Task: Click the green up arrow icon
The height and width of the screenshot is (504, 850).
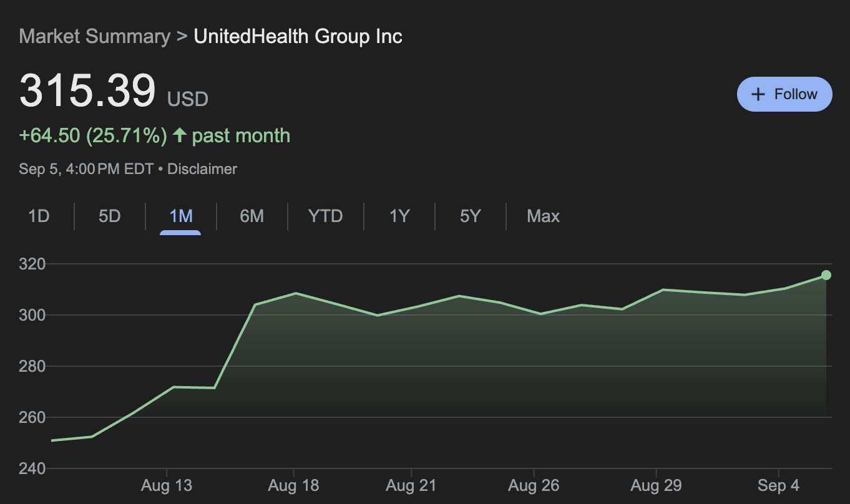Action: tap(180, 135)
